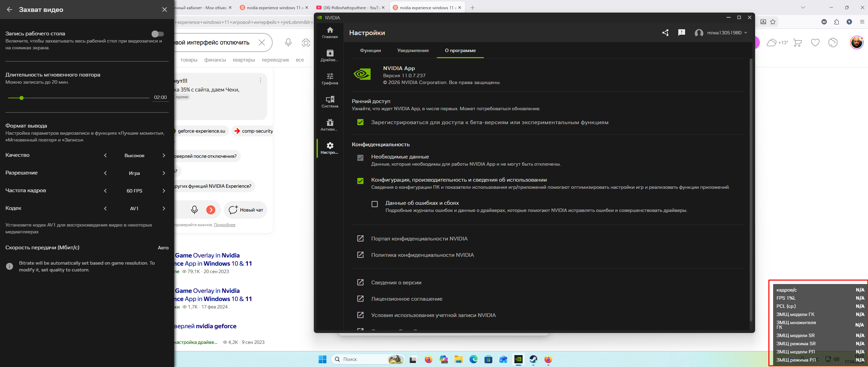
Task: Click the voice search microphone in Yandex search bar
Action: 288,43
